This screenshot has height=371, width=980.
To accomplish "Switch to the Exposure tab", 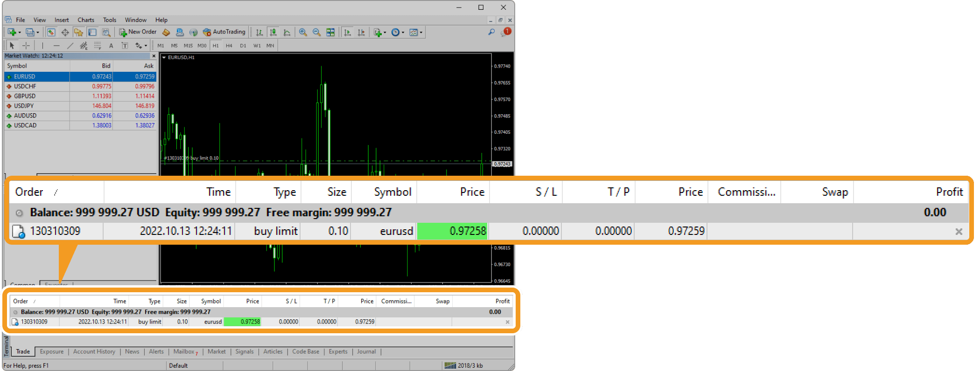I will pos(52,351).
